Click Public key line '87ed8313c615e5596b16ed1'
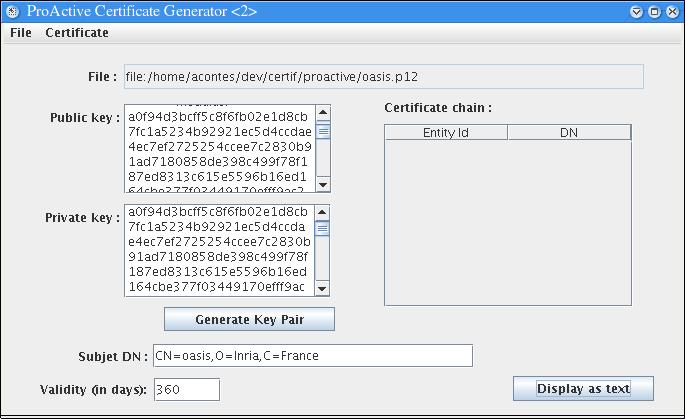This screenshot has height=419, width=685. [x=218, y=177]
